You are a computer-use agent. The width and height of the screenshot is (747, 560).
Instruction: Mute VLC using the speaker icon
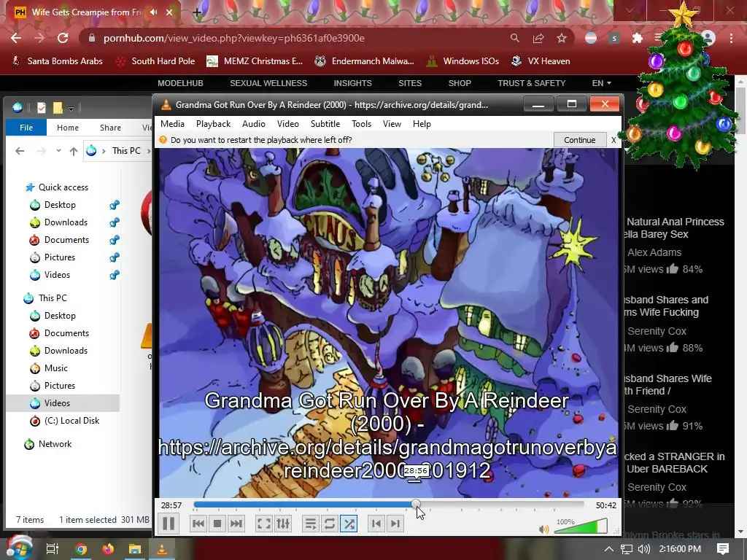pyautogui.click(x=543, y=529)
